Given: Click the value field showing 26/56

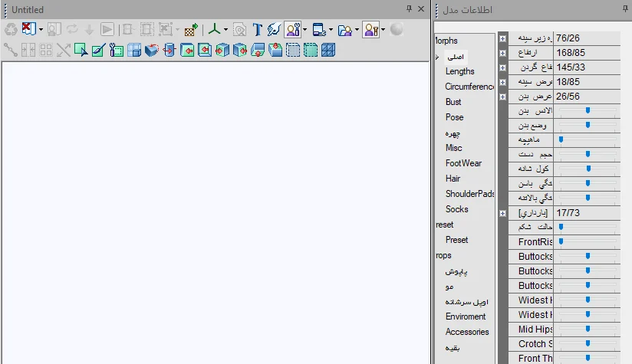Looking at the screenshot, I should [x=588, y=97].
